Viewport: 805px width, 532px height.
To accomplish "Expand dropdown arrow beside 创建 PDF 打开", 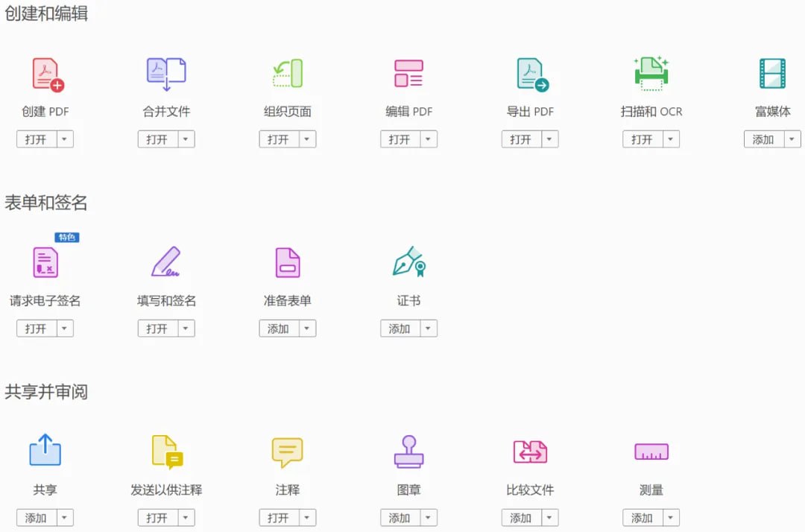I will click(65, 139).
